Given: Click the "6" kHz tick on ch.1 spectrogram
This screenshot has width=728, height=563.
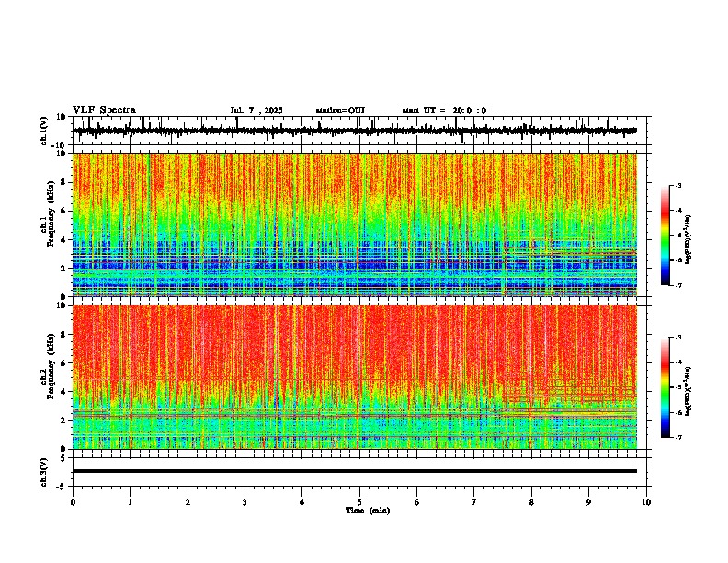Looking at the screenshot, I should pos(63,211).
